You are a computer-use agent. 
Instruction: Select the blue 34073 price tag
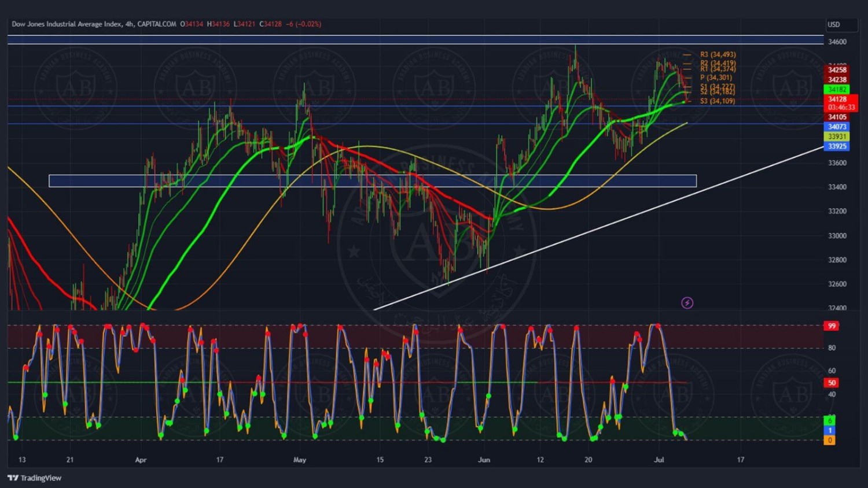click(837, 127)
